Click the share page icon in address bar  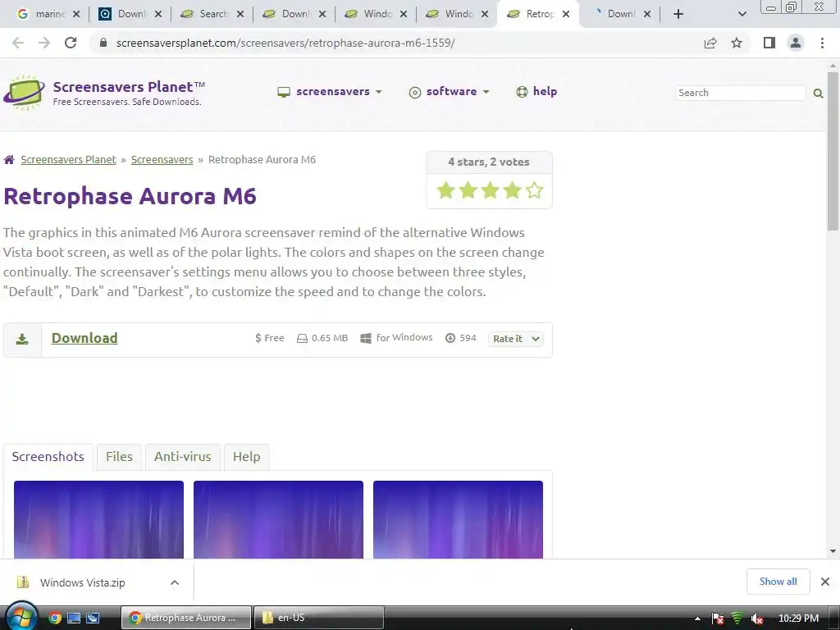[710, 43]
